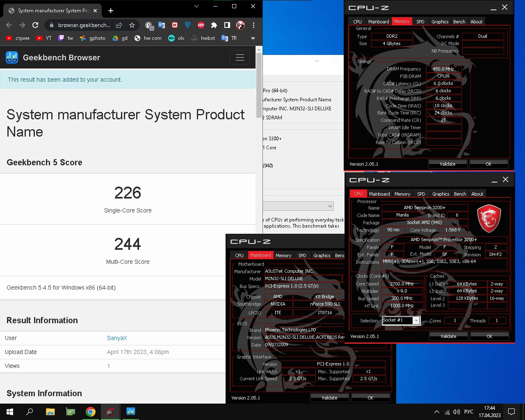The image size is (525, 420).
Task: Switch to Chrome on the taskbar
Action: click(x=91, y=412)
